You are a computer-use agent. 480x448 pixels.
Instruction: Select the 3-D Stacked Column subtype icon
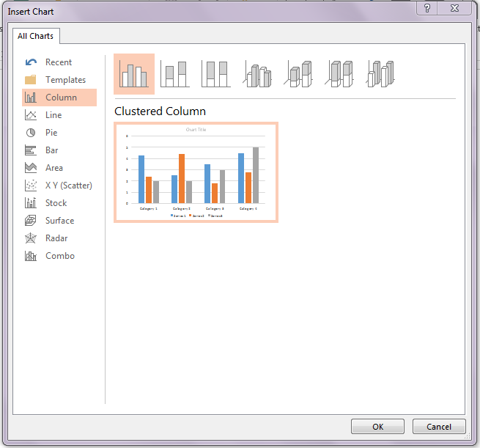click(299, 74)
